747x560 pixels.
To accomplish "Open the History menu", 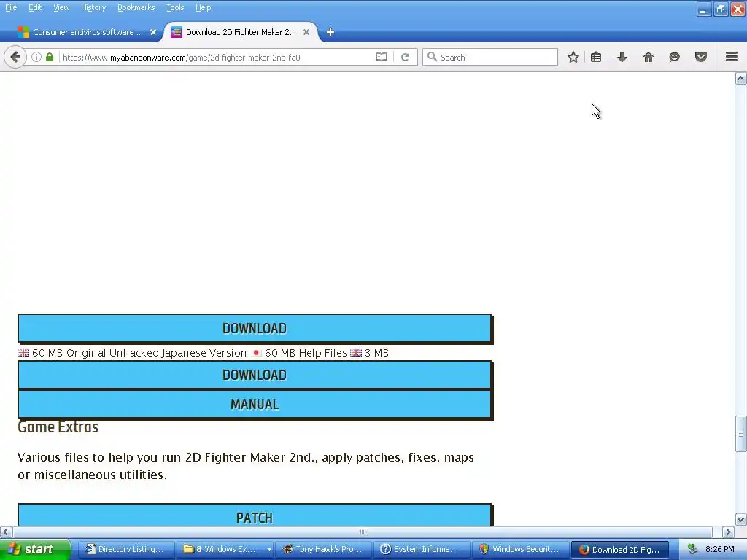I will pos(93,7).
